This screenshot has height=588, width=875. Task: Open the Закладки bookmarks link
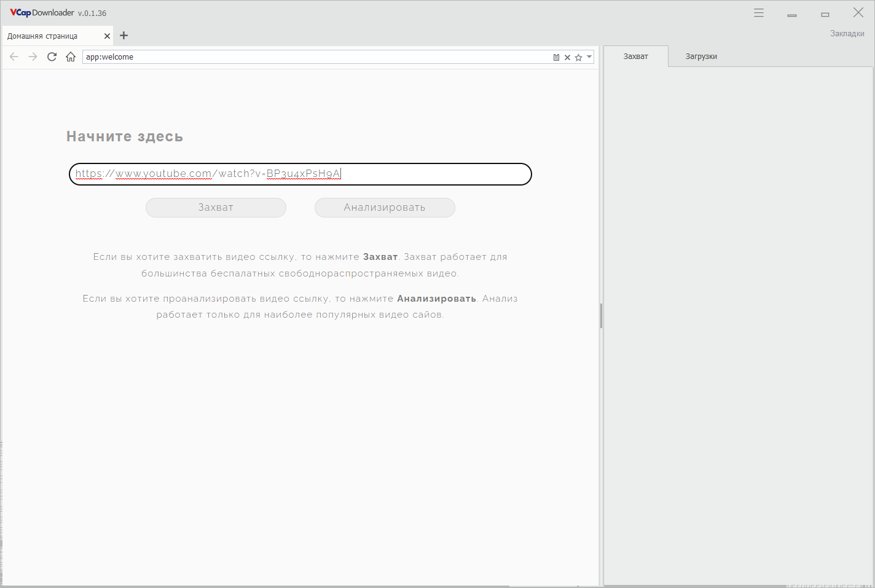[x=847, y=34]
